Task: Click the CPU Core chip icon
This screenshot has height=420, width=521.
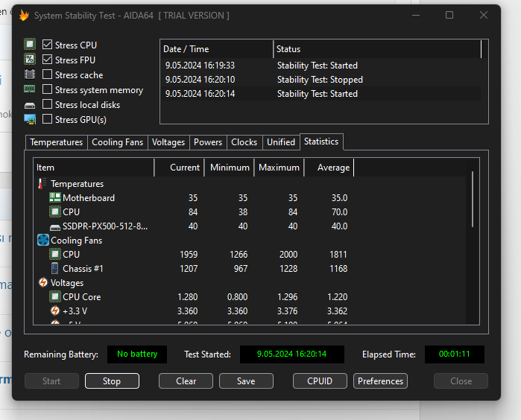Action: pyautogui.click(x=55, y=296)
